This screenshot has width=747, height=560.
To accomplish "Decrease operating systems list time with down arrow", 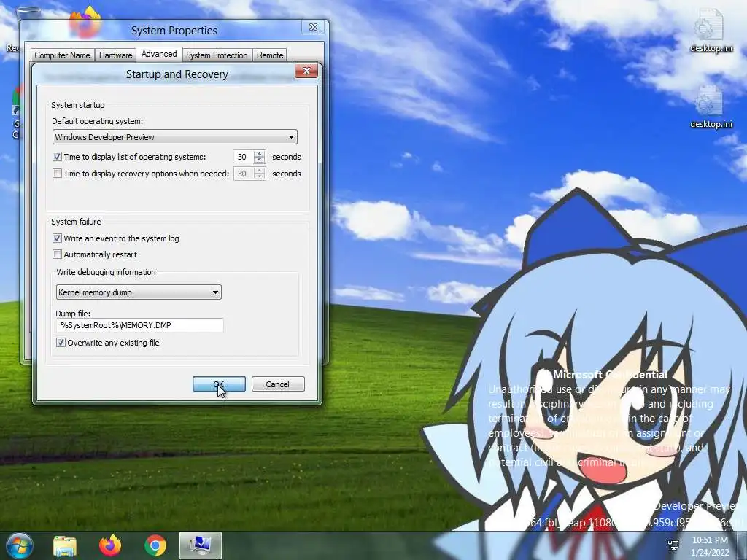I will point(259,160).
